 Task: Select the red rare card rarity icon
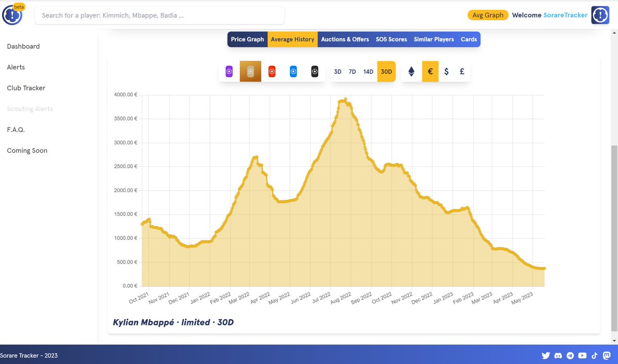(271, 72)
